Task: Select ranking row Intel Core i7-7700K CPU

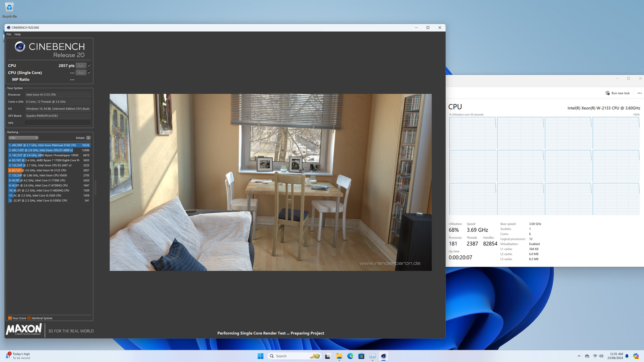Action: [x=49, y=180]
